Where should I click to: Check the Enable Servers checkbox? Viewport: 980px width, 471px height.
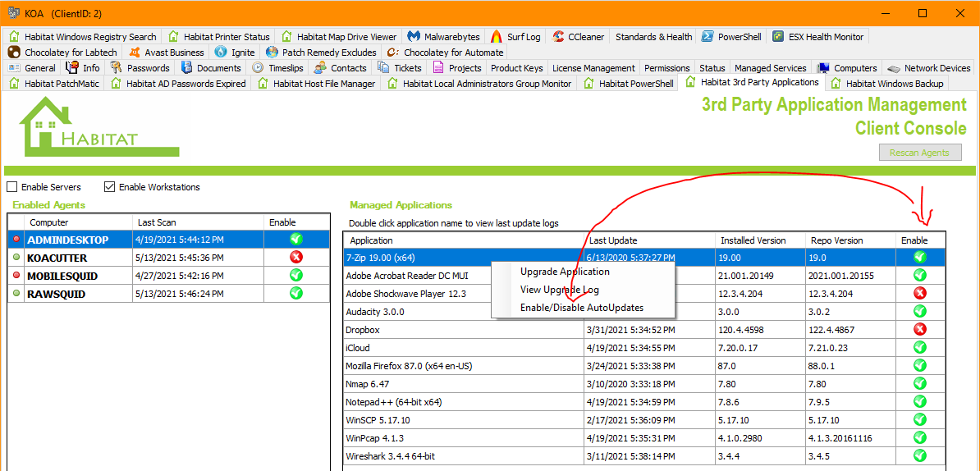pyautogui.click(x=12, y=187)
